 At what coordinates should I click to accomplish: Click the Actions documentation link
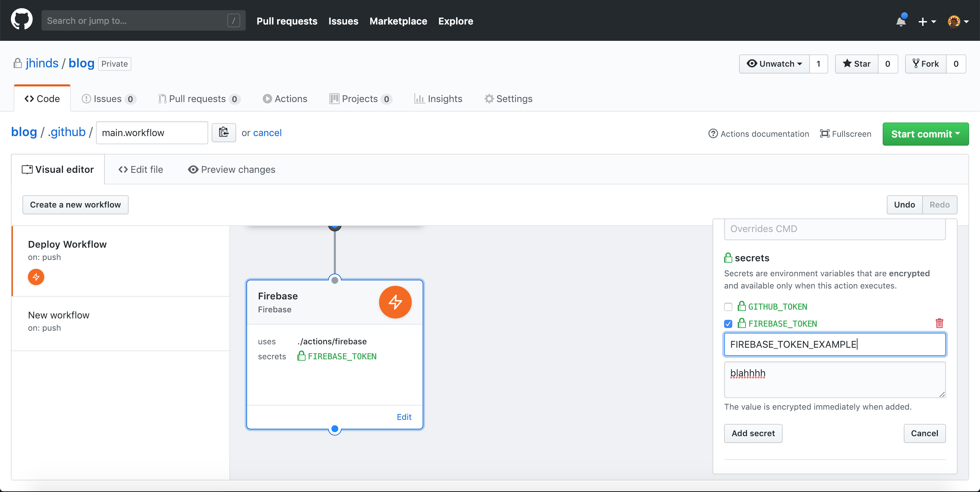pyautogui.click(x=758, y=133)
